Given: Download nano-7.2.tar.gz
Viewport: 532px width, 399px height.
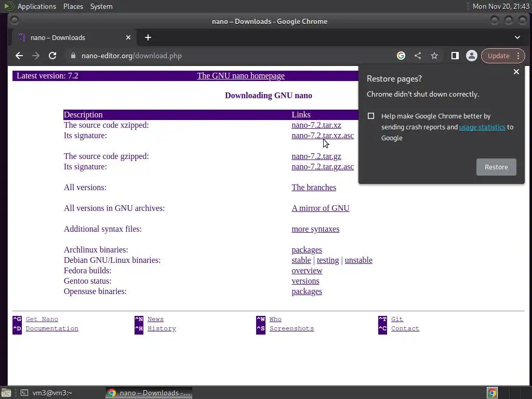Looking at the screenshot, I should click(x=316, y=156).
